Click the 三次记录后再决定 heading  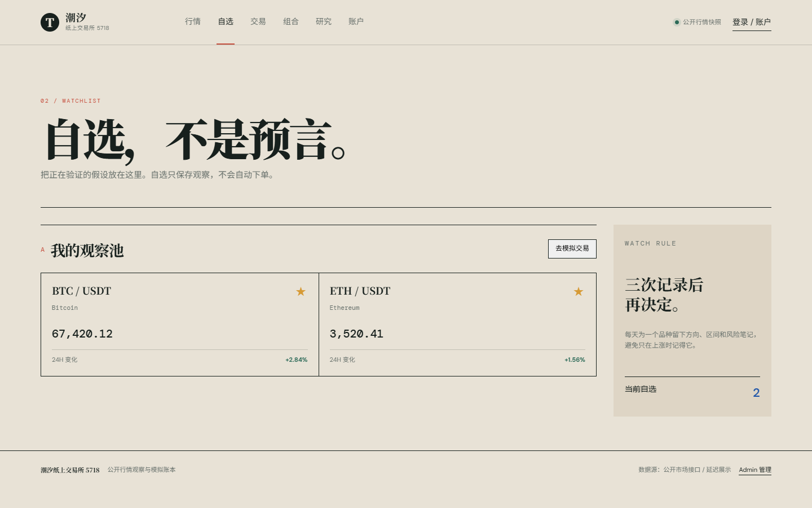click(x=664, y=295)
